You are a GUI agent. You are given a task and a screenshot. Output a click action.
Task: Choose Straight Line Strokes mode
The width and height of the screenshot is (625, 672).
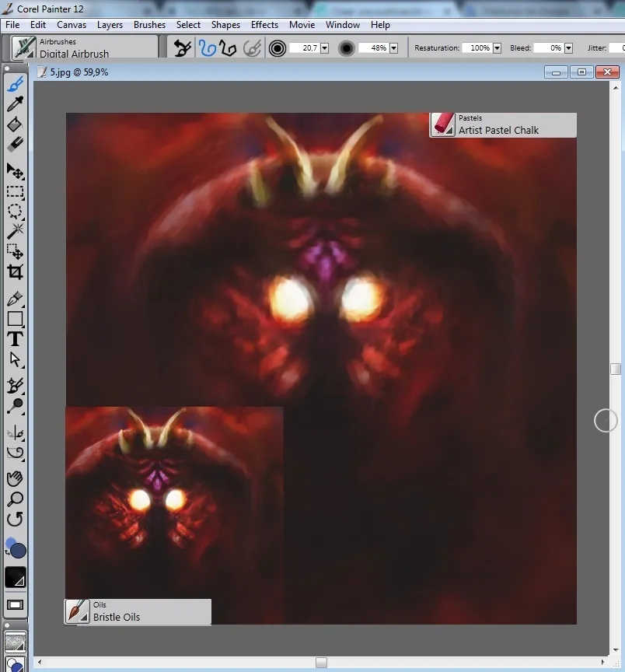(x=228, y=48)
